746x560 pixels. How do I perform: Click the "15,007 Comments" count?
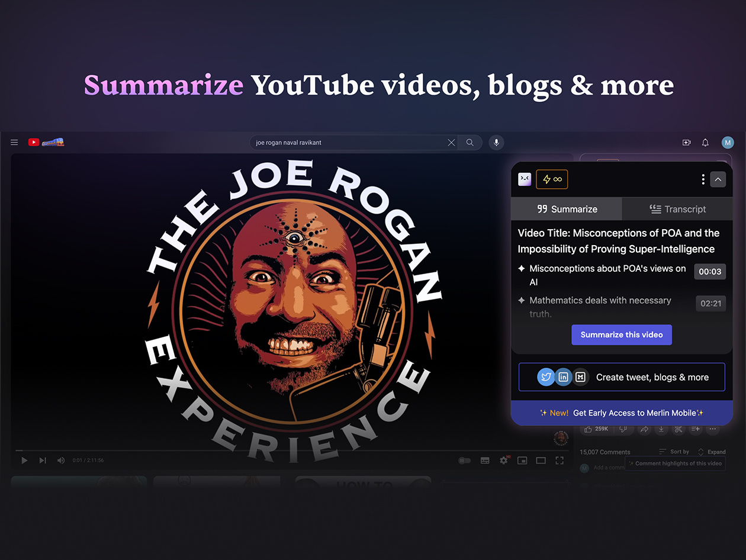[x=605, y=452]
